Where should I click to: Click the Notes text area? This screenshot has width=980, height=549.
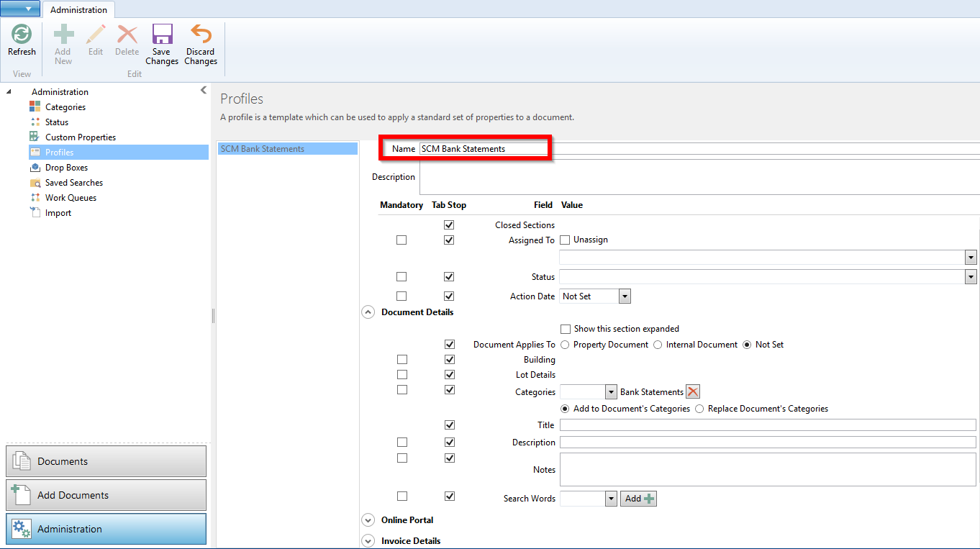point(768,470)
